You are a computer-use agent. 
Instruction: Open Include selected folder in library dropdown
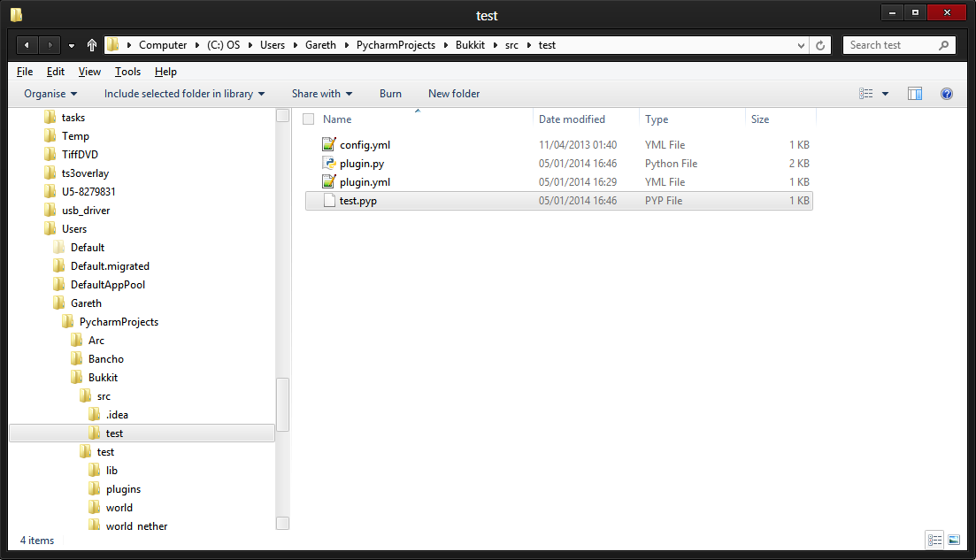click(184, 94)
